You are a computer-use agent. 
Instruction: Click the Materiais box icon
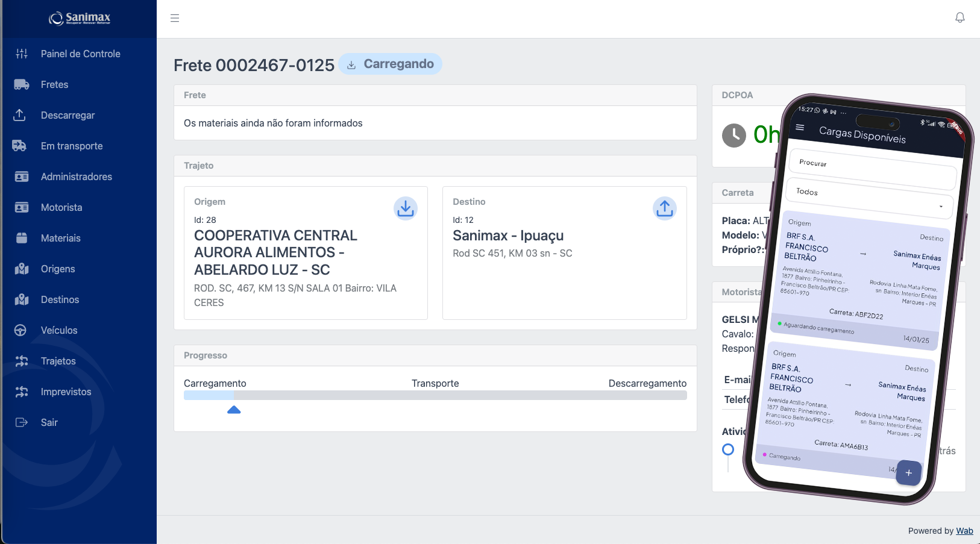point(22,238)
